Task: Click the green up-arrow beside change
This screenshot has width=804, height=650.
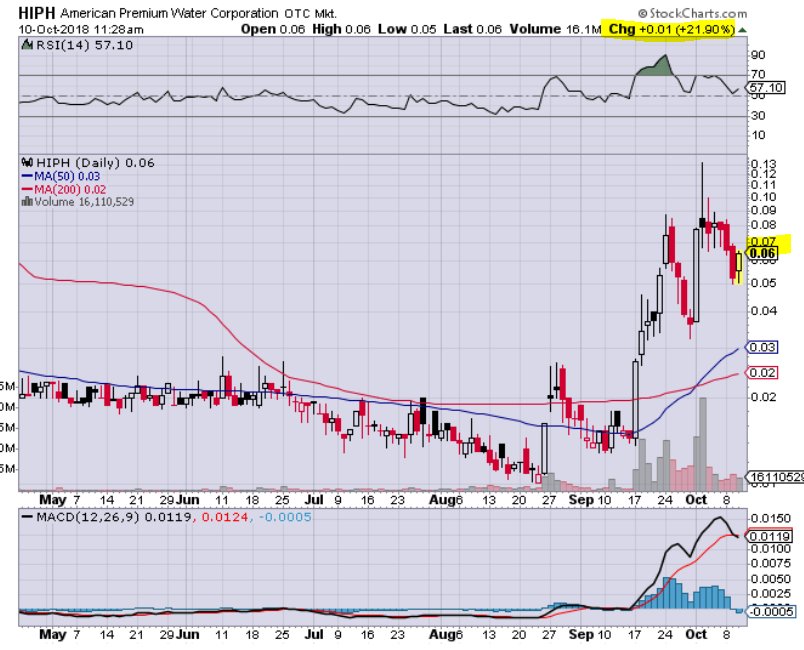Action: (742, 30)
